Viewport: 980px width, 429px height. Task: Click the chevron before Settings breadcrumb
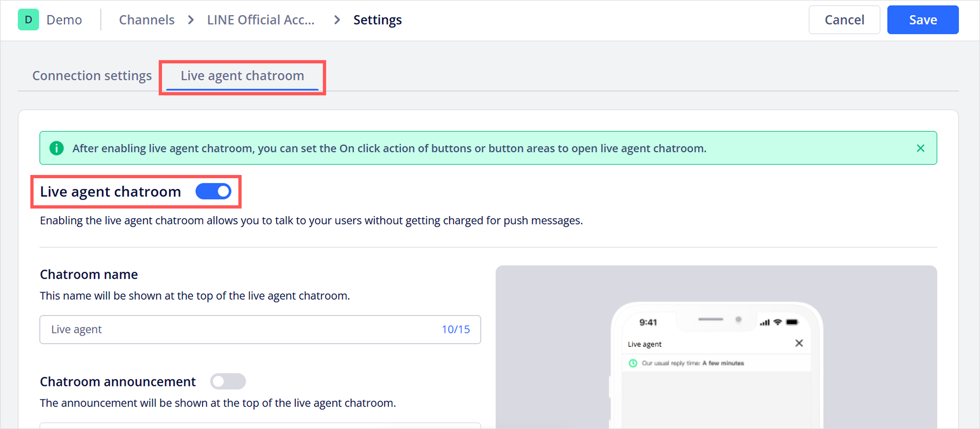click(x=337, y=20)
